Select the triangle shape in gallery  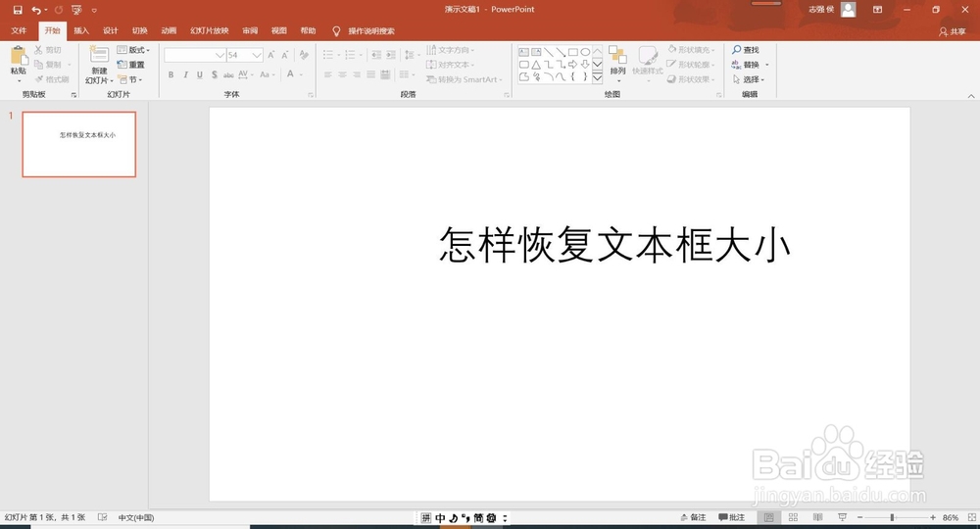point(536,65)
